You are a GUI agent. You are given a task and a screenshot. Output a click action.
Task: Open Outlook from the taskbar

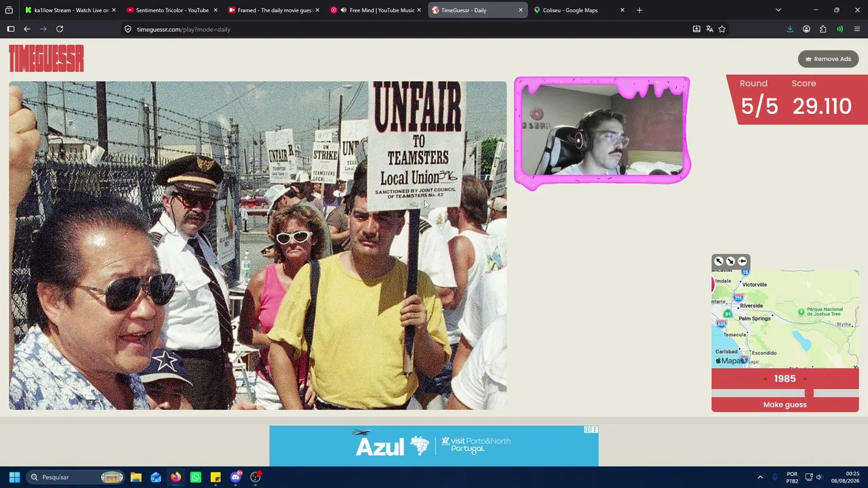[x=156, y=477]
